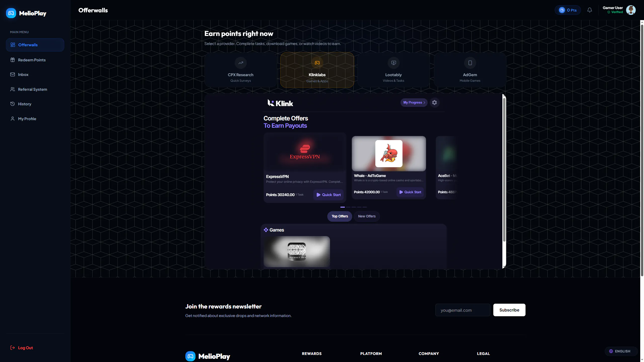Viewport: 644px width, 362px height.
Task: Click the Referral System people icon
Action: [x=13, y=89]
